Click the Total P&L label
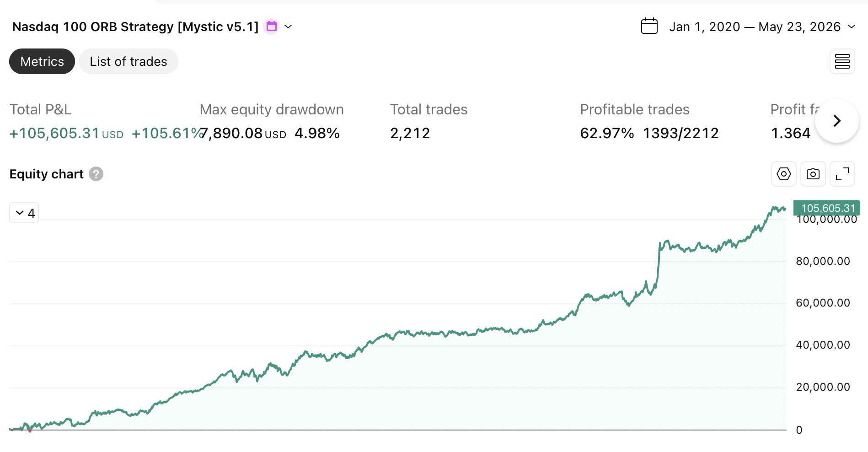 point(41,109)
